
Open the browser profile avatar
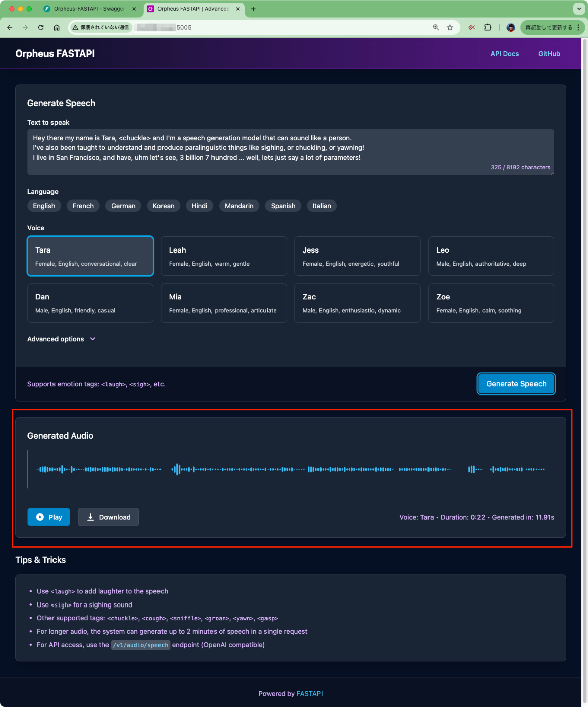[511, 27]
